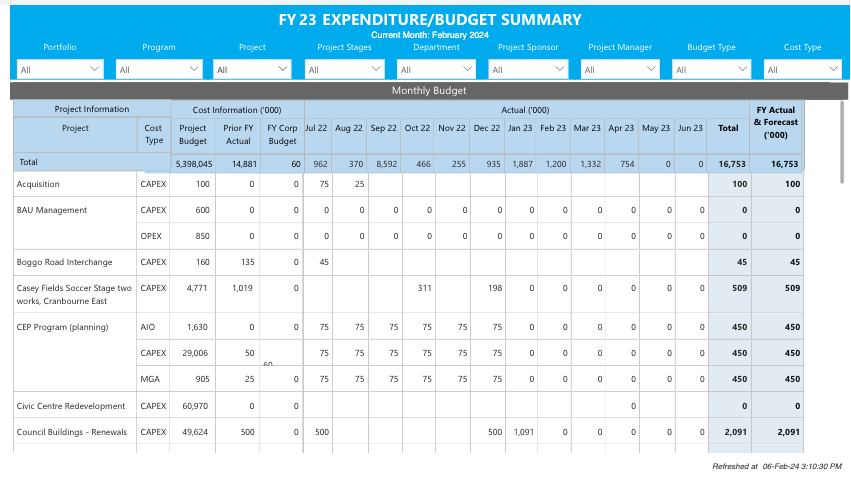This screenshot has height=477, width=851.
Task: Click the Actual ('000) group header
Action: [525, 110]
